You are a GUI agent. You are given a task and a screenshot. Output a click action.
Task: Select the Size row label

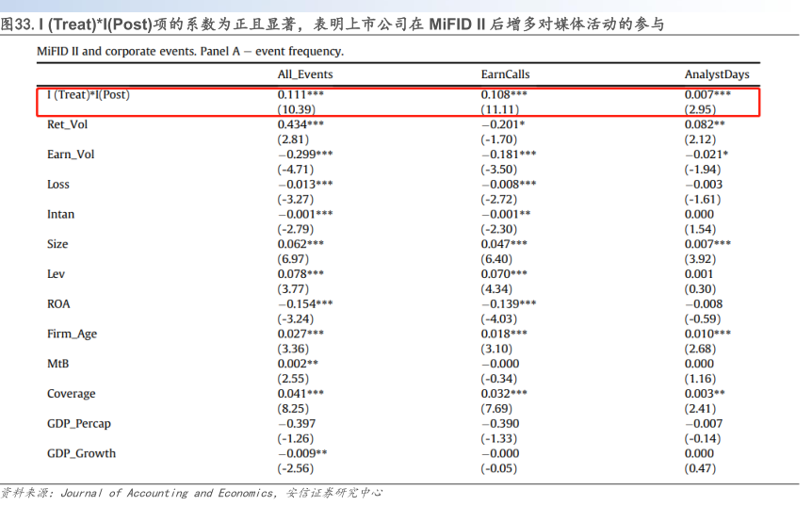tap(57, 244)
